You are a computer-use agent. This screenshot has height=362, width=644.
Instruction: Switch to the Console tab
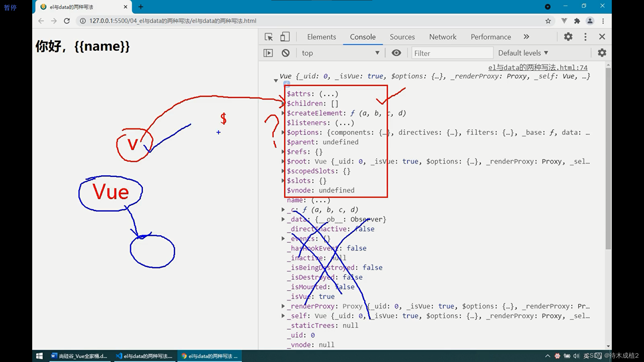tap(363, 37)
